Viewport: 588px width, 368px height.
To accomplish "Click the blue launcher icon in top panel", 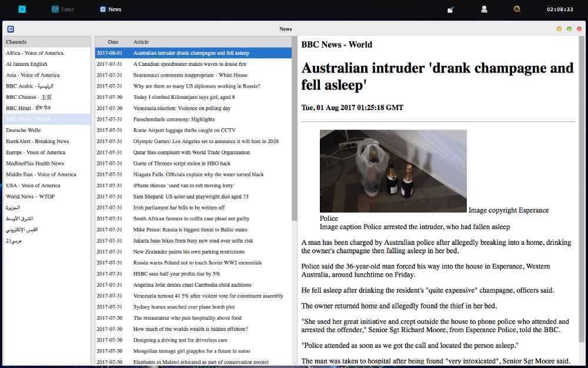I will 22,9.
